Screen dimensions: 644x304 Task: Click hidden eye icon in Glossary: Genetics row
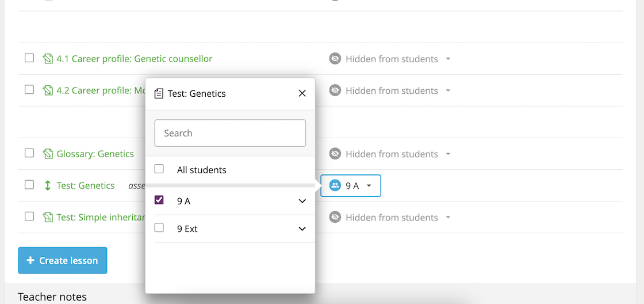point(335,154)
